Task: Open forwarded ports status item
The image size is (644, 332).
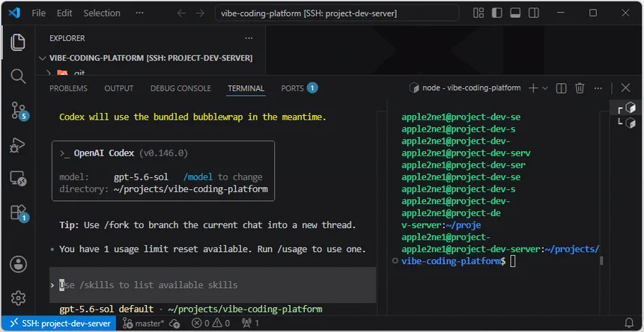Action: (x=251, y=323)
